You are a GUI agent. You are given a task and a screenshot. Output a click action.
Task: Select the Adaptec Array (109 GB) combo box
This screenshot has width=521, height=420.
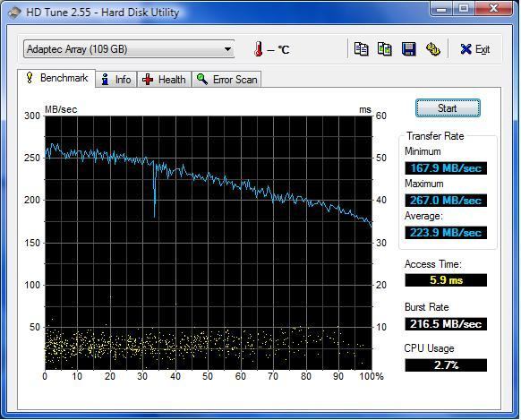click(x=129, y=49)
